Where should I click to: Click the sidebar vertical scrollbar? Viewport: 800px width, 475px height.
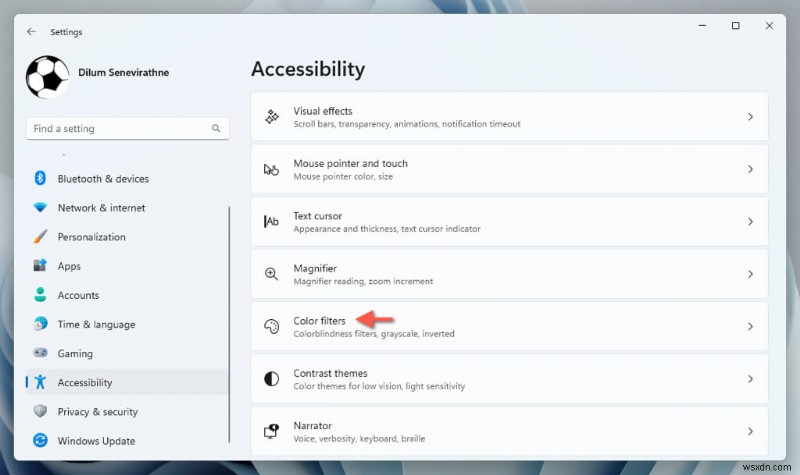coord(229,324)
